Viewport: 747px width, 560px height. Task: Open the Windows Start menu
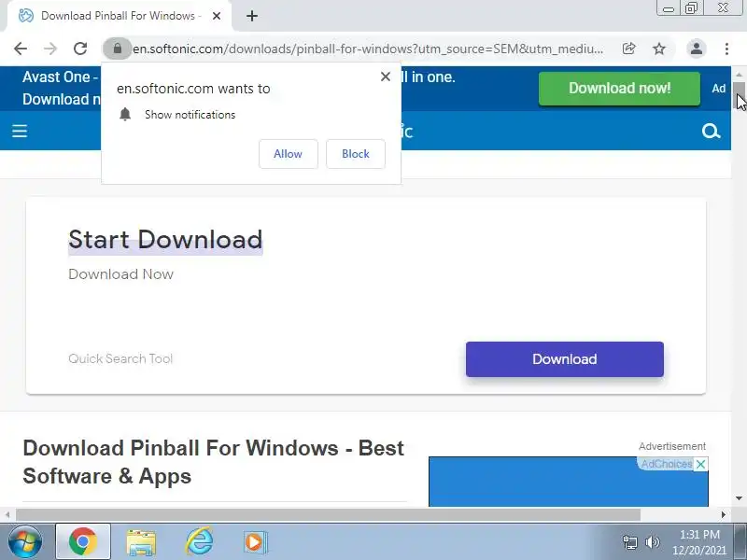24,542
